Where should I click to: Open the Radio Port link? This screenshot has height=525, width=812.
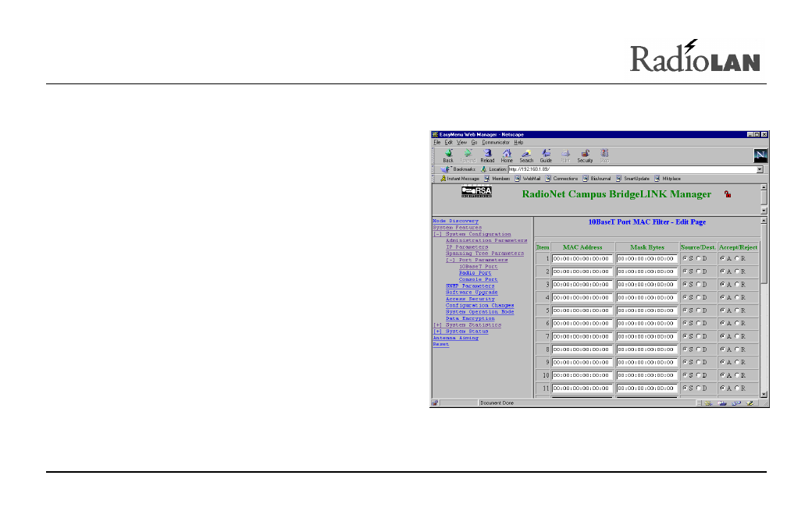(475, 273)
